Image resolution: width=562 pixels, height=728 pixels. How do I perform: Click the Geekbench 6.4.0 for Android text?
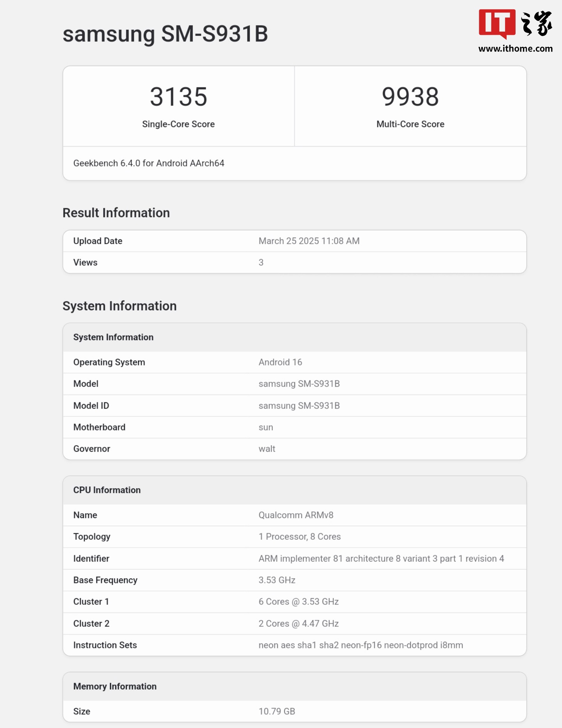149,163
